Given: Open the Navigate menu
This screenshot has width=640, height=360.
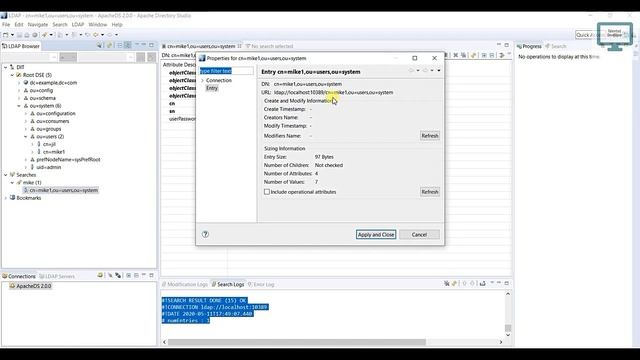Looking at the screenshot, I should pos(38,24).
